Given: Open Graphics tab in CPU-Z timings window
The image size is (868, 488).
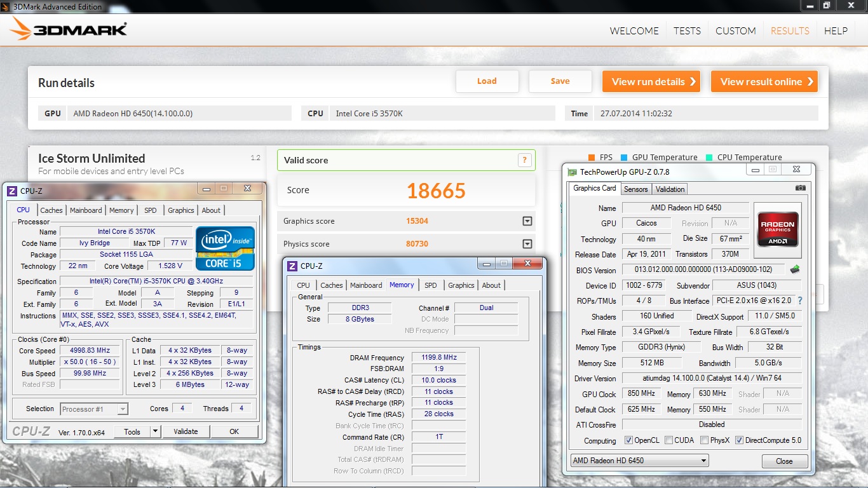Looking at the screenshot, I should (461, 285).
